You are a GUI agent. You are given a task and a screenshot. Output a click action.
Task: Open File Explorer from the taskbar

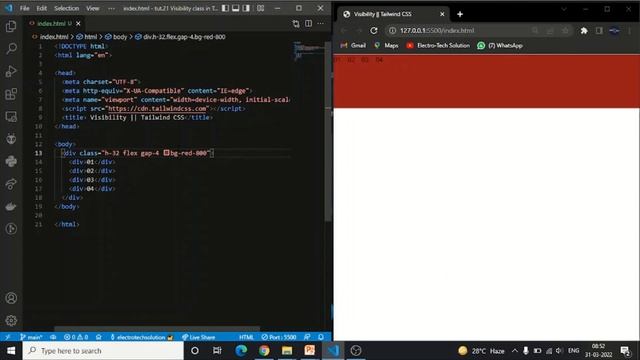(x=287, y=351)
